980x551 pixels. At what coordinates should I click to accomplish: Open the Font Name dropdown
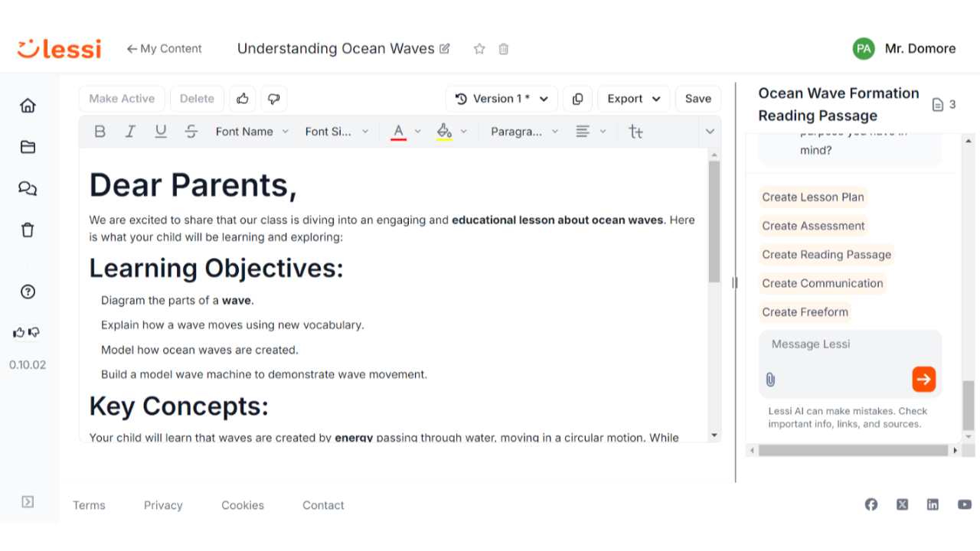pos(252,132)
